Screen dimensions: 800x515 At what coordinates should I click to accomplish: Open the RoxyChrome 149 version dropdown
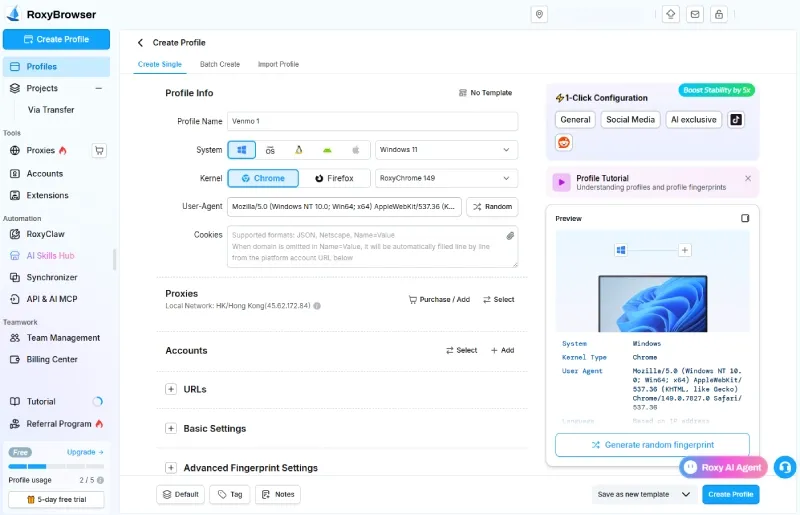(x=446, y=178)
